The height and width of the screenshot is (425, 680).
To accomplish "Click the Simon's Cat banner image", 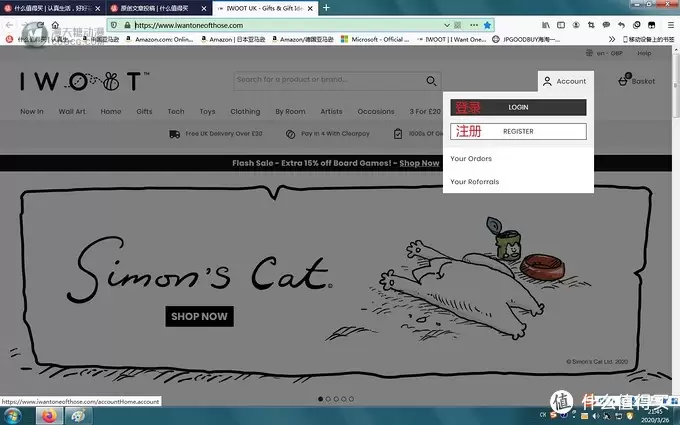I will [336, 282].
